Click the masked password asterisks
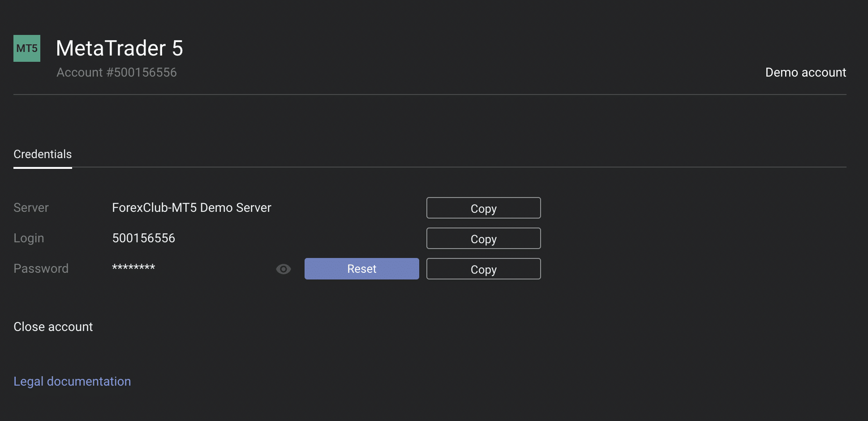868x421 pixels. pyautogui.click(x=133, y=268)
